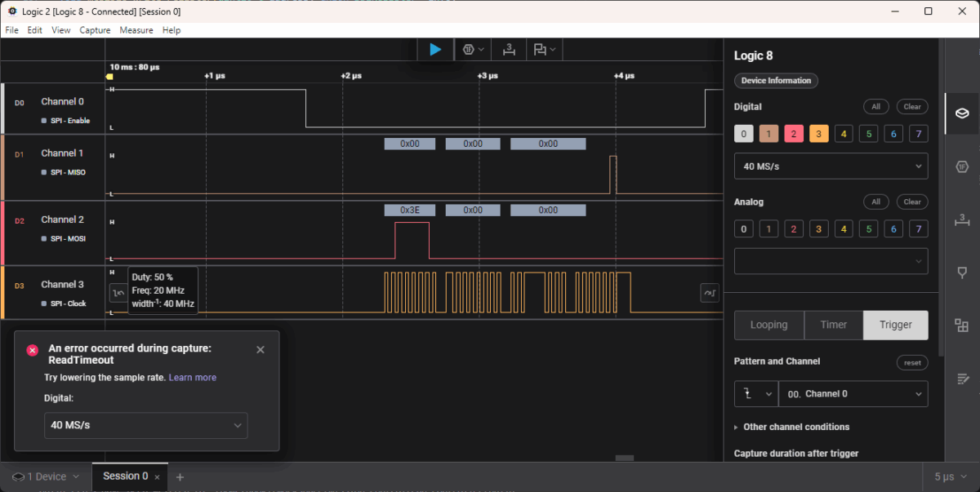Click the yellow trigger marker on the timeline
Image resolution: width=980 pixels, height=492 pixels.
click(109, 77)
